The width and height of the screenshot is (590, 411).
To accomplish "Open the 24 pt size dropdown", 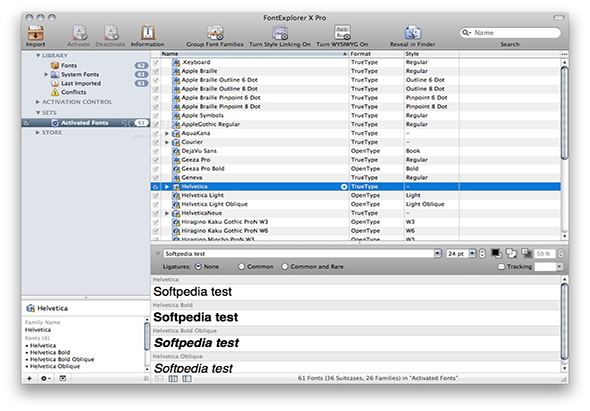I will [x=473, y=253].
